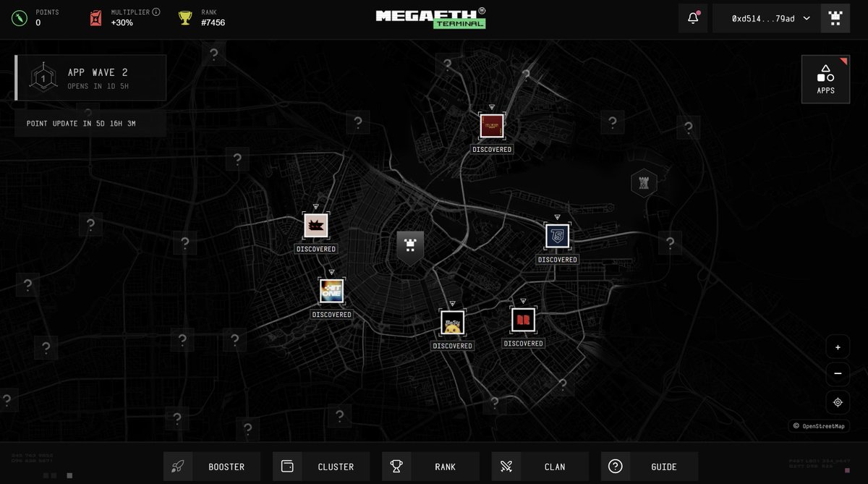Open the Hit One discovered app tile

click(331, 291)
